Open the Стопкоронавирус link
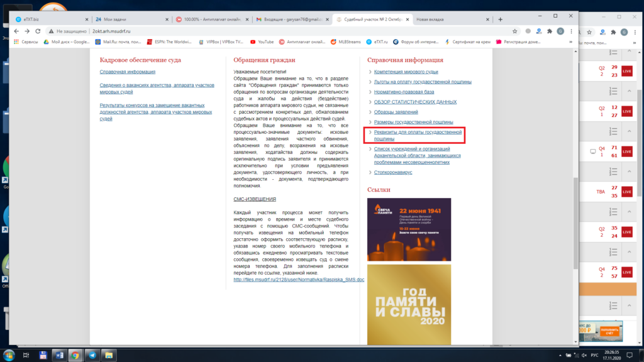The image size is (644, 362). coord(392,172)
